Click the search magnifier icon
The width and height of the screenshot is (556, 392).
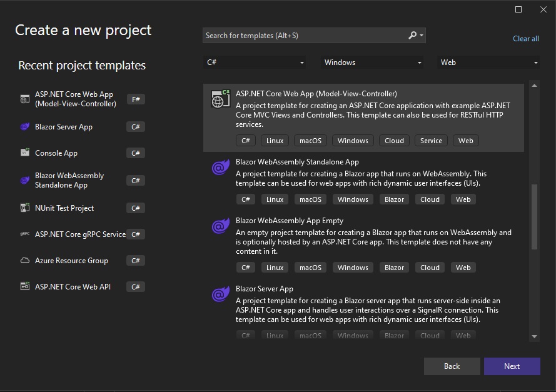coord(412,36)
